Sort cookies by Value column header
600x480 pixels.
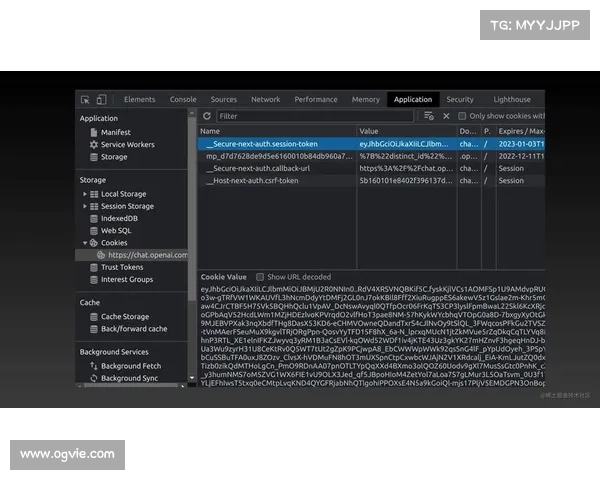click(407, 131)
